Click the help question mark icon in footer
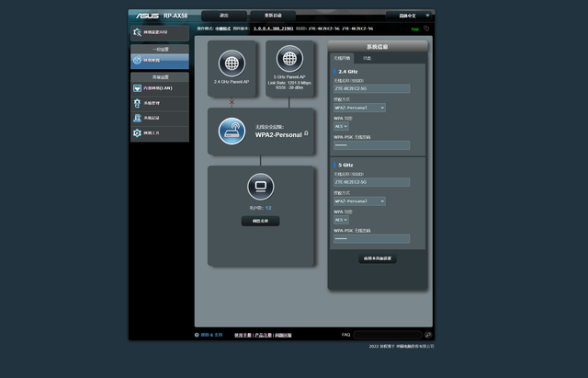Image resolution: width=588 pixels, height=378 pixels. [x=197, y=335]
